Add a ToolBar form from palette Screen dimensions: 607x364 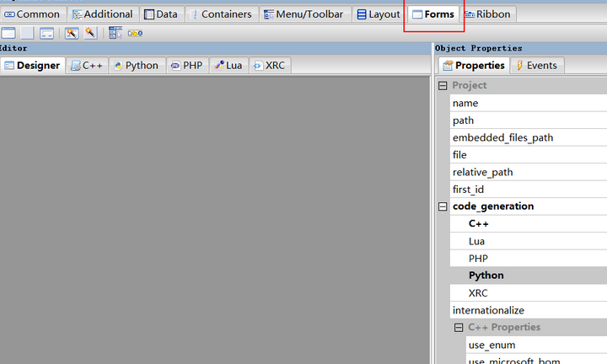(x=135, y=33)
